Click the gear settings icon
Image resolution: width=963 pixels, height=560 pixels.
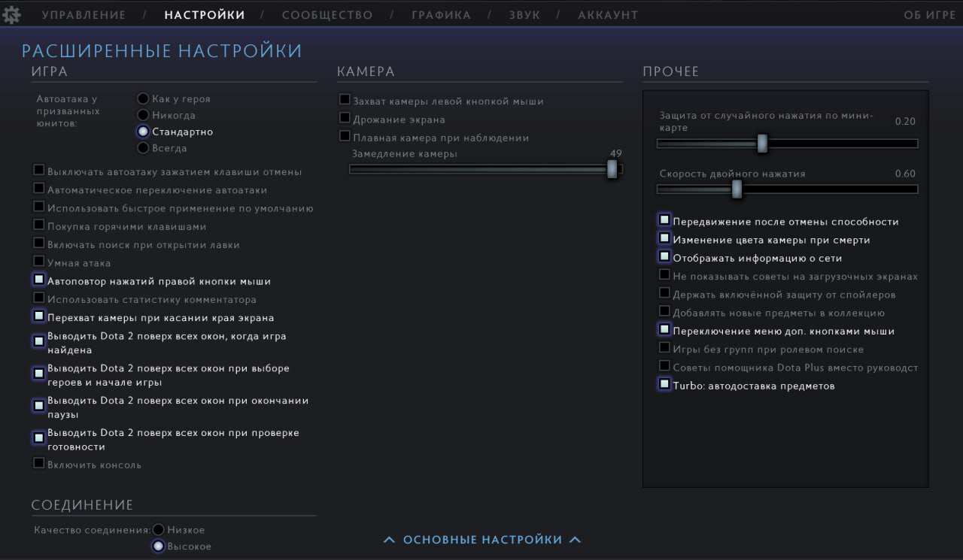(11, 15)
